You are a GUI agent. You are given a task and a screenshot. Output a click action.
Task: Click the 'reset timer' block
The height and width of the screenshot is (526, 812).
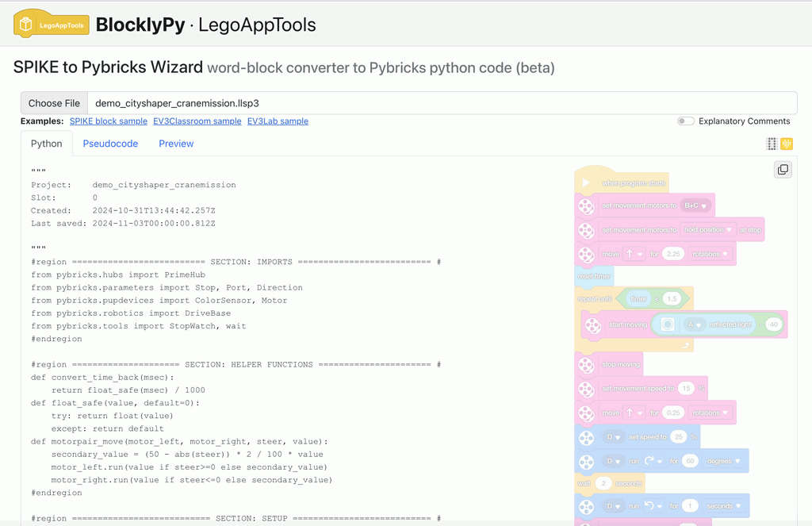pos(594,277)
